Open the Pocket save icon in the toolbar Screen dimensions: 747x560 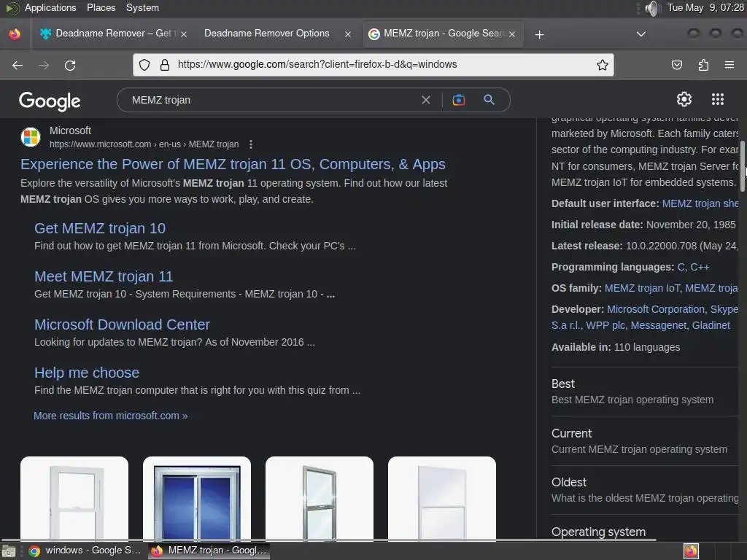click(676, 65)
